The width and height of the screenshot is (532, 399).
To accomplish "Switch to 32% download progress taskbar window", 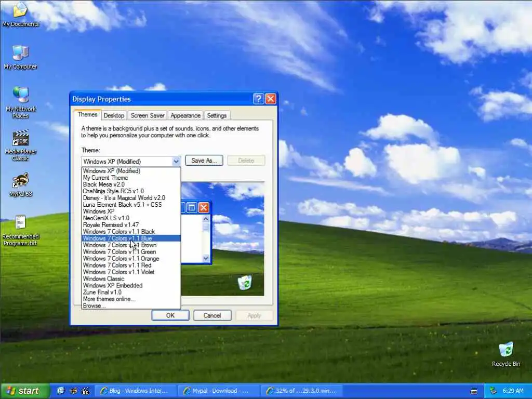I will click(302, 391).
